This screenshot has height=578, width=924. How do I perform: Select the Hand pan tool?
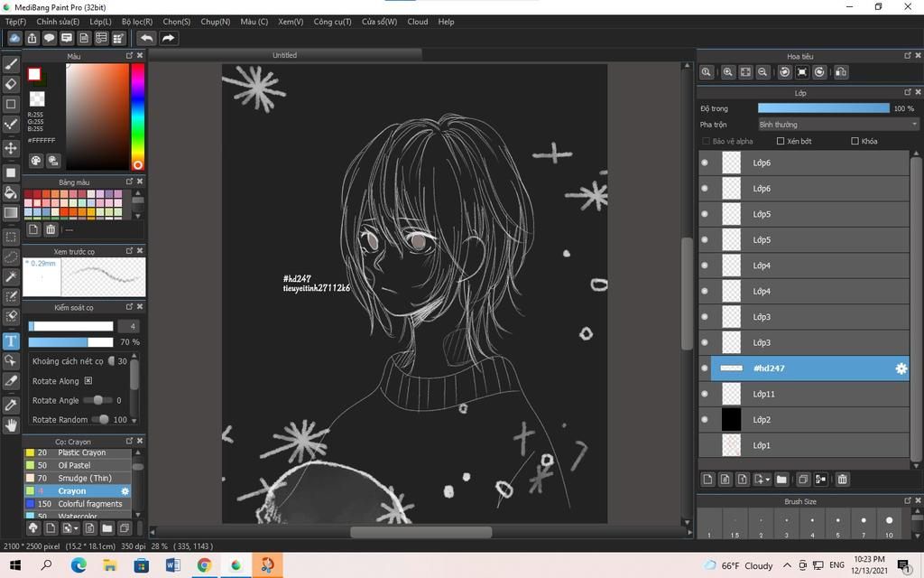pos(11,425)
